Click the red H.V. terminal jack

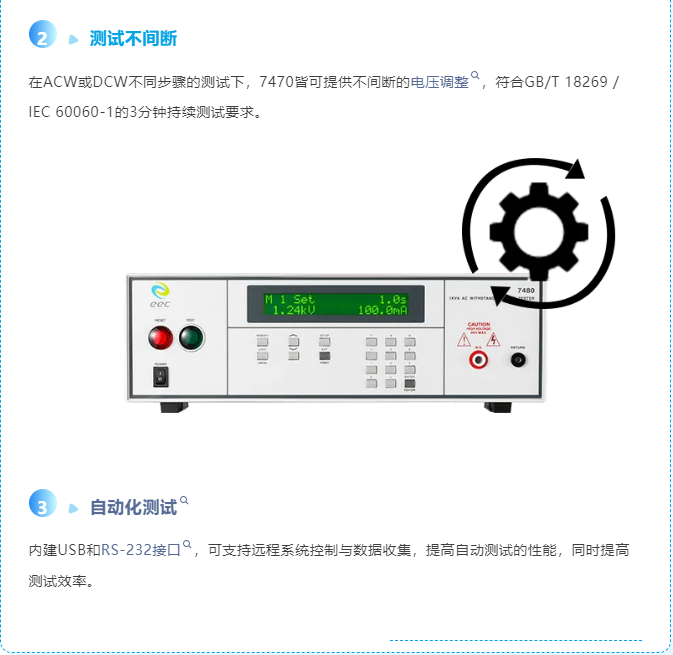[x=478, y=359]
